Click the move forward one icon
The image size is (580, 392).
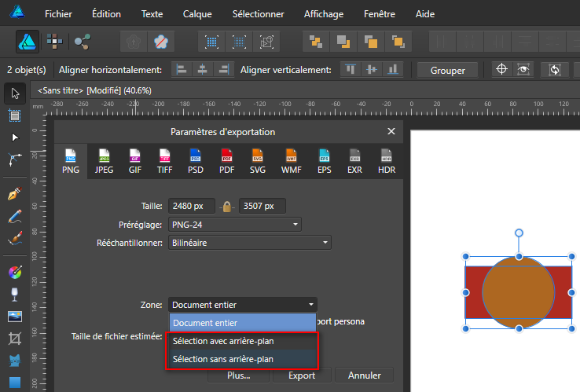point(371,42)
